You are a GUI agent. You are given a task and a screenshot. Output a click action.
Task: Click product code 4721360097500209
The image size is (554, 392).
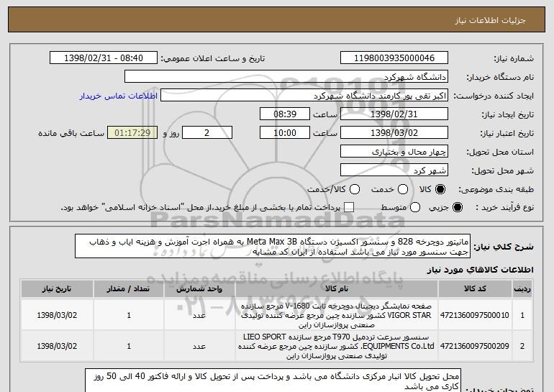click(x=475, y=346)
